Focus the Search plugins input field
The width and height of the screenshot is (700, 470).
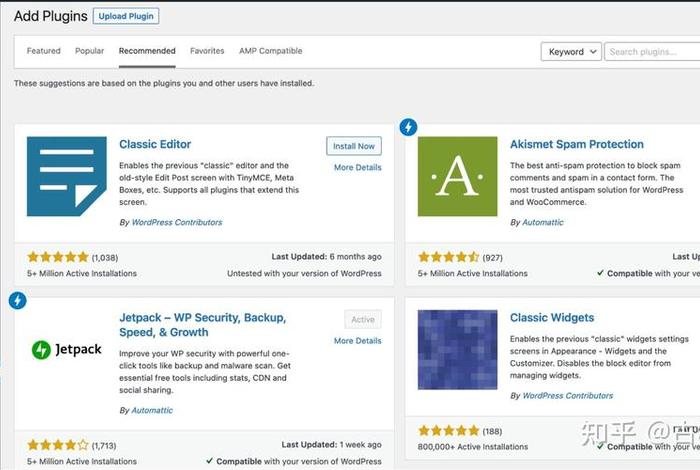[x=652, y=52]
